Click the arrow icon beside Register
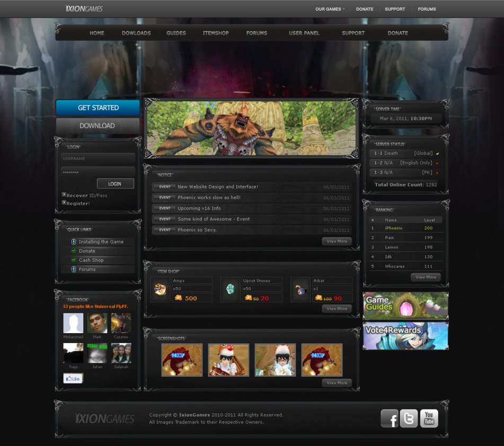The width and height of the screenshot is (504, 446). [x=64, y=203]
